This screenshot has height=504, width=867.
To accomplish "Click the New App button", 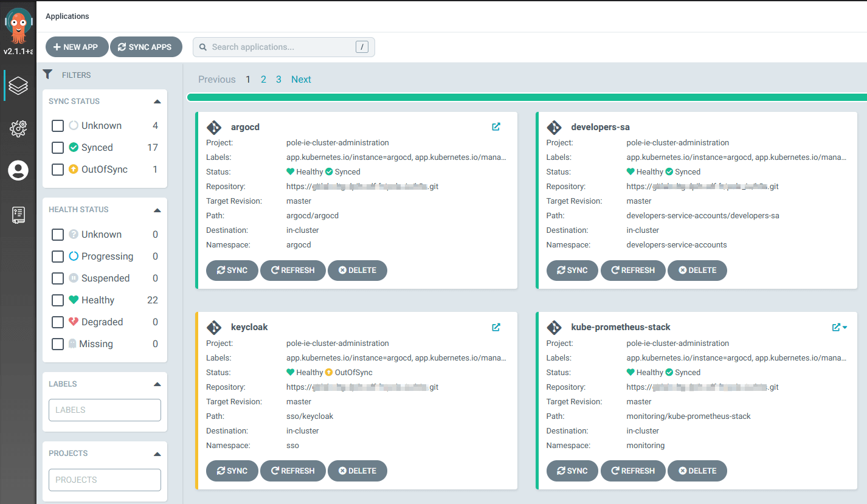I will 77,47.
